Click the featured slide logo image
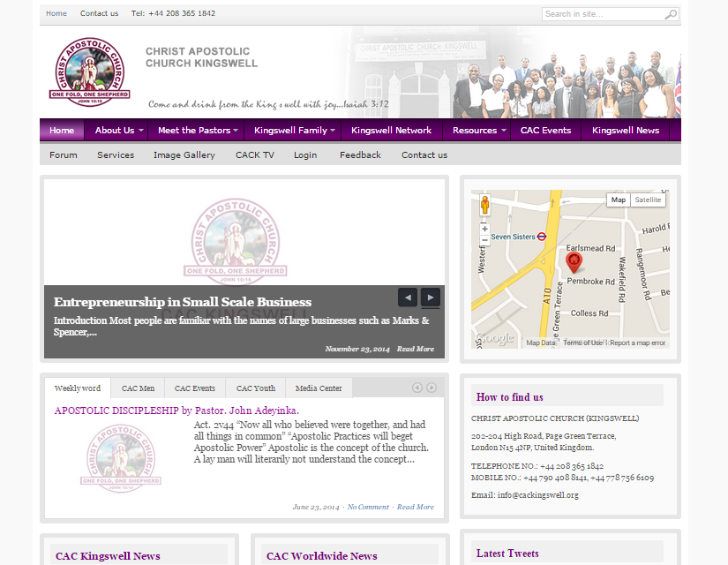Screen dimensions: 728x565 (x=236, y=242)
